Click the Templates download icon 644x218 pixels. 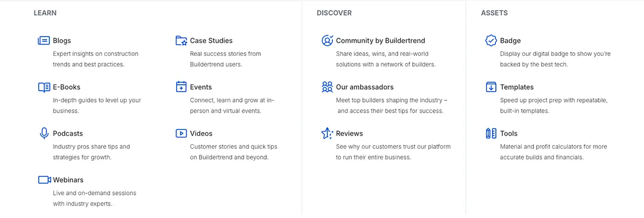click(491, 87)
